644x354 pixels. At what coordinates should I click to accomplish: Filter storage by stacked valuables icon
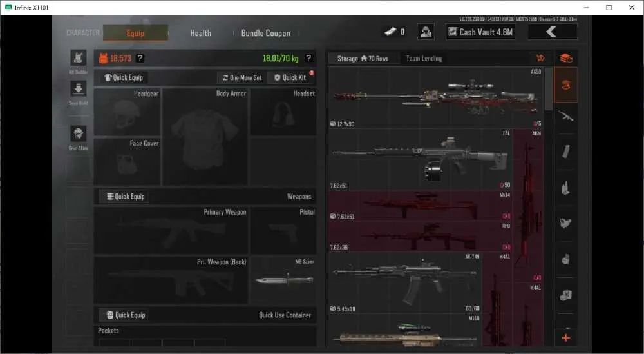566,295
